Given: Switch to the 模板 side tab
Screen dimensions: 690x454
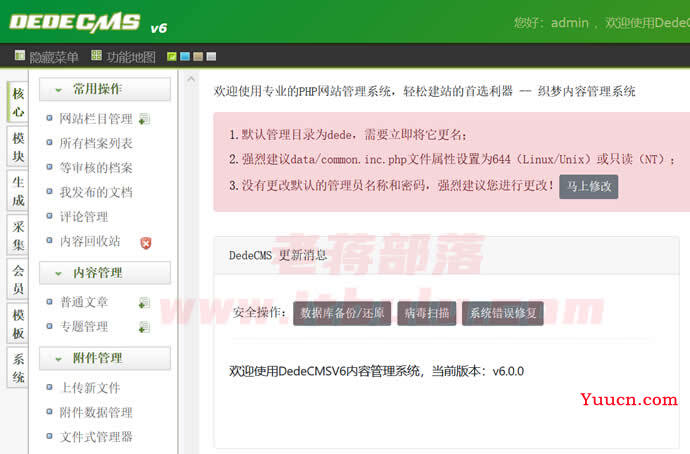Looking at the screenshot, I should point(18,324).
